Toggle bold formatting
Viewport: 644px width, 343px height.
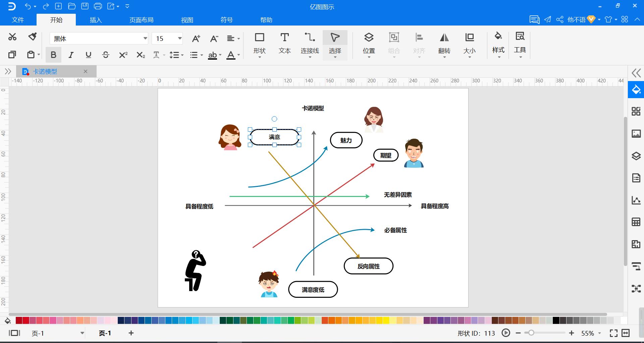(x=53, y=55)
